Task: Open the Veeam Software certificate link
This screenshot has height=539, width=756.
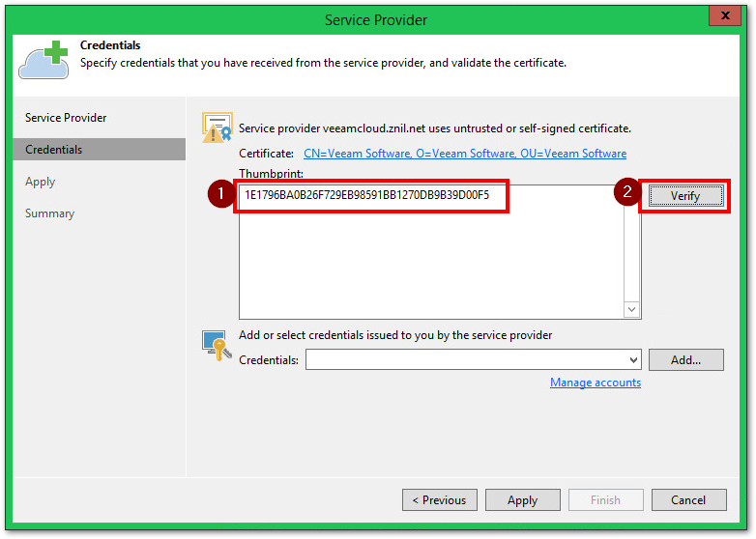Action: point(465,154)
